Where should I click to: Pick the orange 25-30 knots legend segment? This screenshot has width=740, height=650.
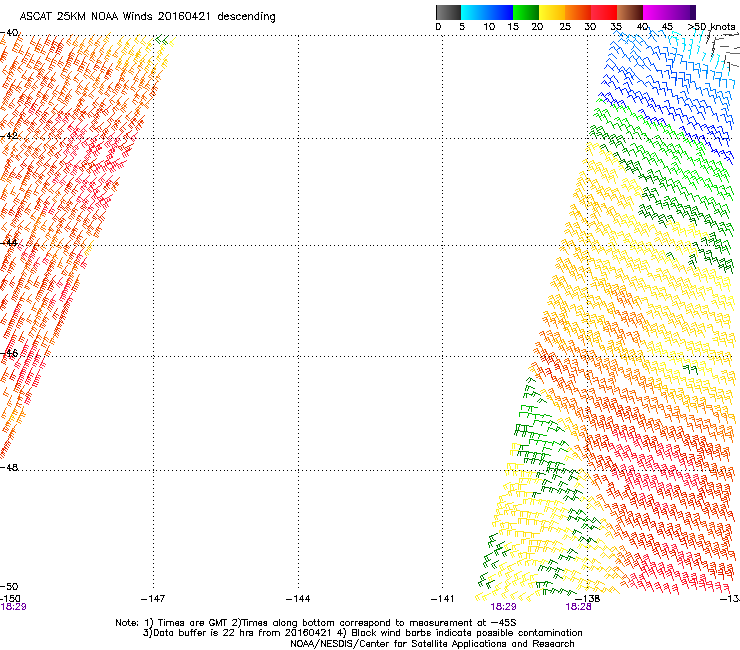pyautogui.click(x=578, y=12)
